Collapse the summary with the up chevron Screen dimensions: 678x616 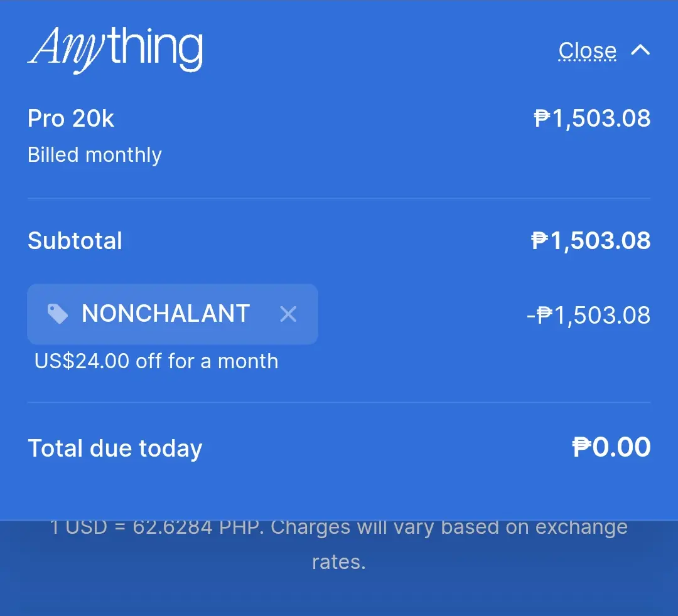tap(640, 51)
